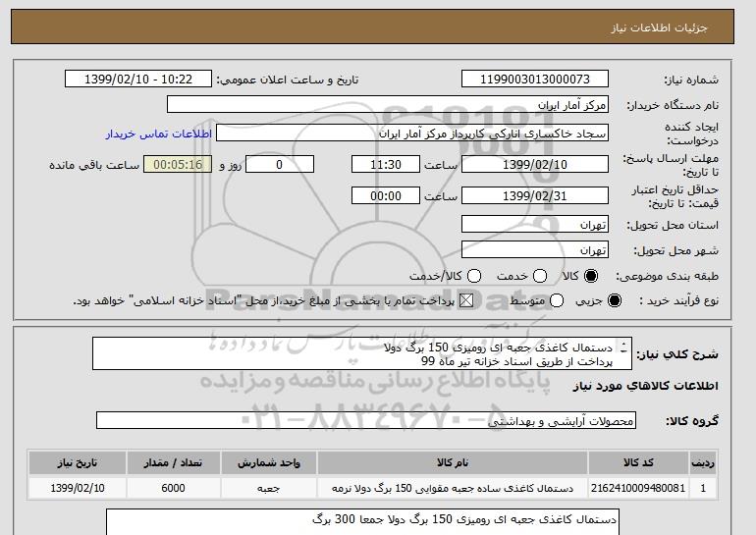Click the price validity date field 1399/02/31
Image resolution: width=756 pixels, height=535 pixels.
tap(535, 195)
